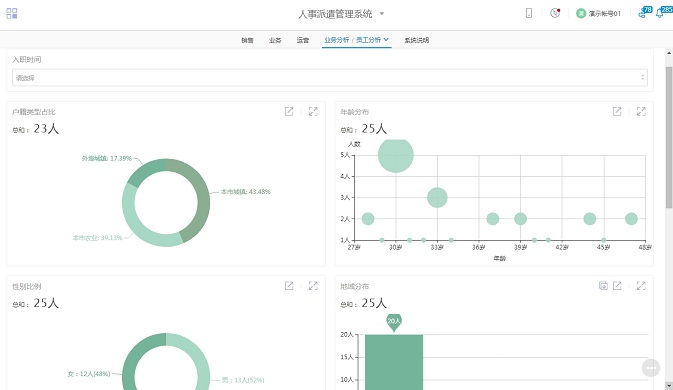Click the scrollbar up arrow

tap(669, 53)
